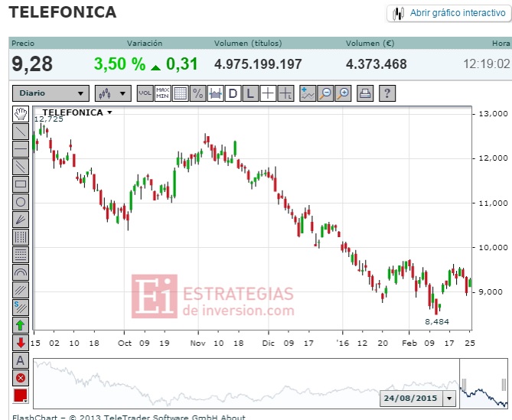Screen dimensions: 512x420
Task: Select the parallel channel lines tool
Action: point(21,167)
